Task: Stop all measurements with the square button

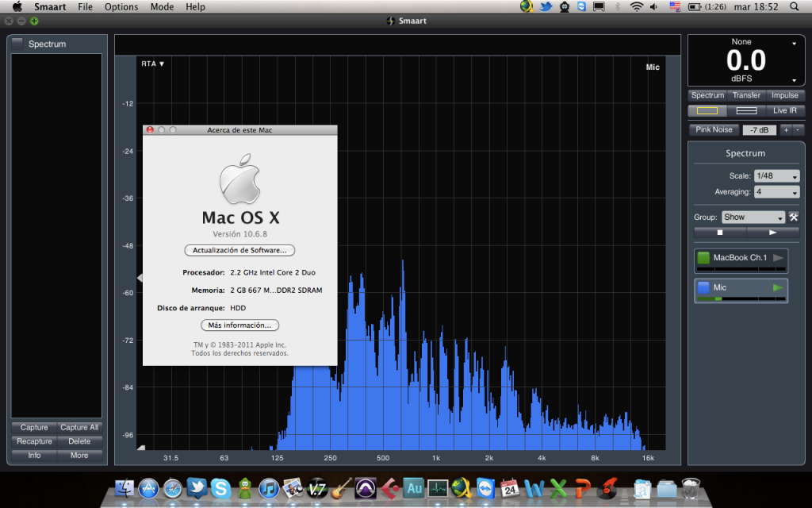Action: [720, 233]
